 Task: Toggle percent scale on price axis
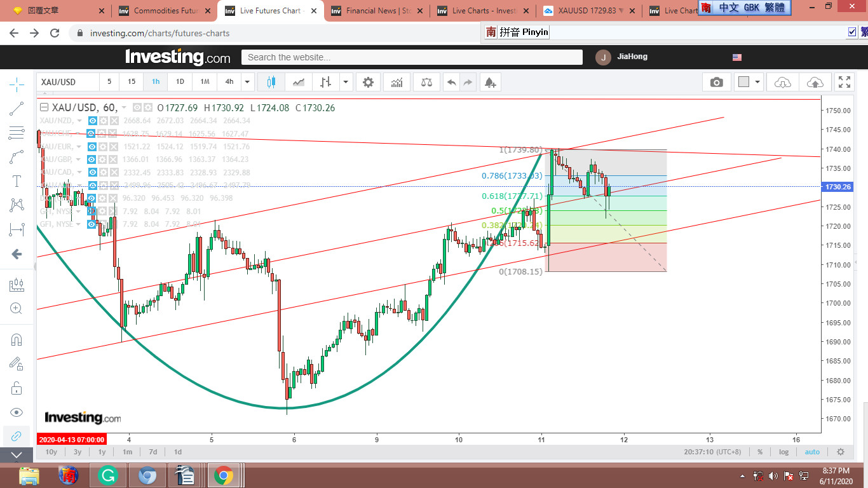pyautogui.click(x=760, y=452)
